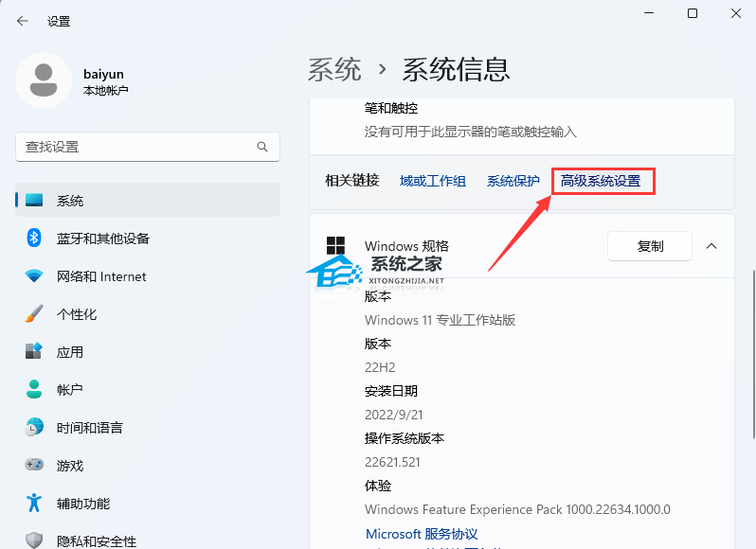The width and height of the screenshot is (756, 549).
Task: Open Gaming (游戏) settings
Action: coord(70,466)
